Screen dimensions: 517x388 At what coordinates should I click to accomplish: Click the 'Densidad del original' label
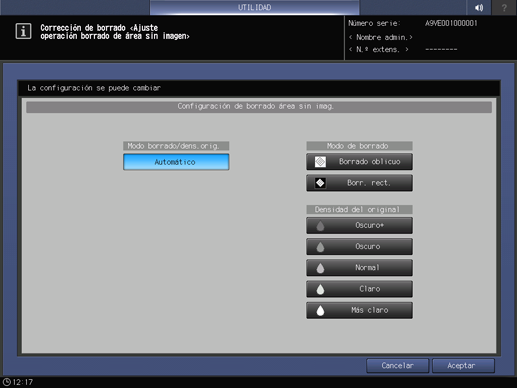tap(359, 210)
